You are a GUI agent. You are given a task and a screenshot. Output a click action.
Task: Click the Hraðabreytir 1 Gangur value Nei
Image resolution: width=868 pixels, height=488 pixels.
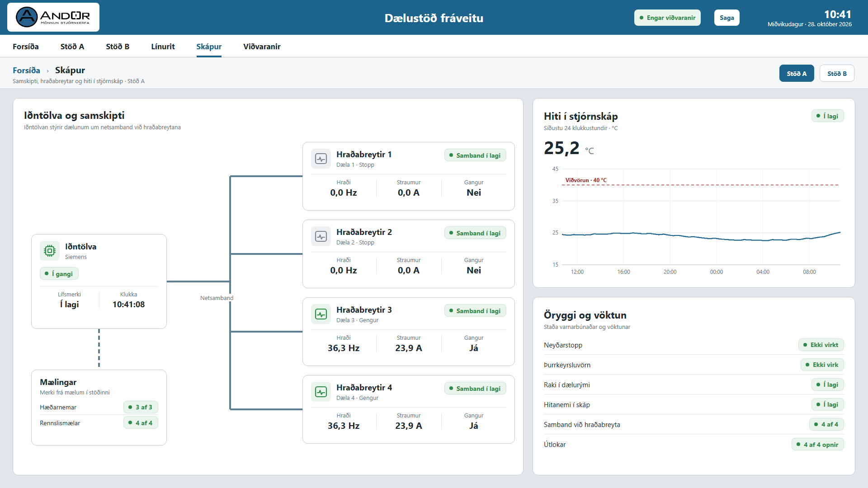coord(474,192)
